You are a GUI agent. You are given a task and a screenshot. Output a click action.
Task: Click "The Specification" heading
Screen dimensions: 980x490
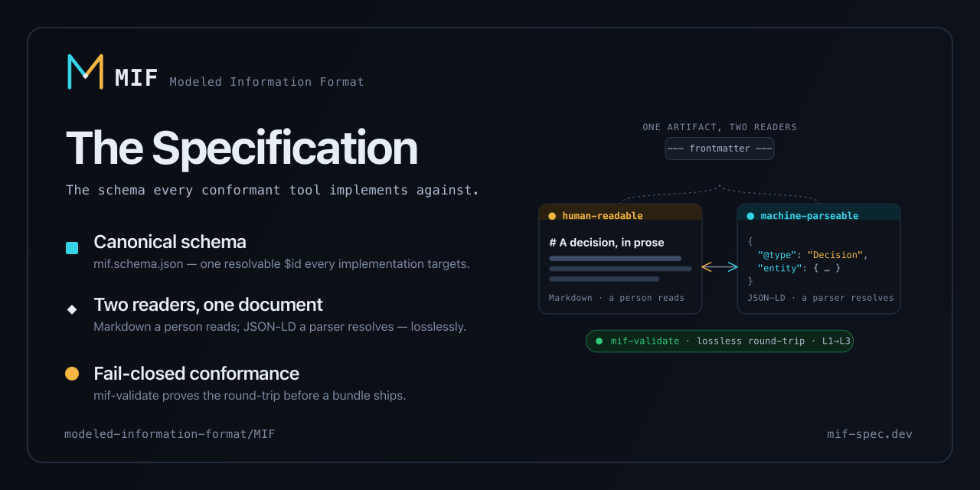[x=242, y=148]
